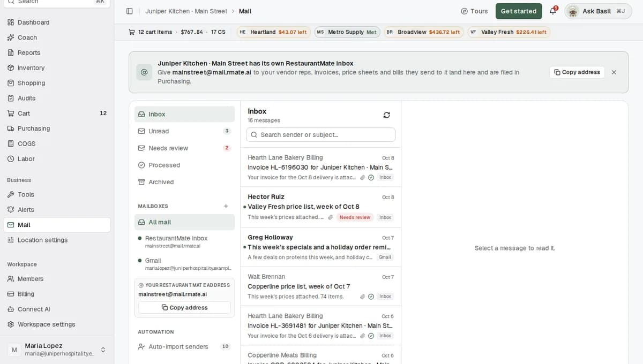Show Archived messages folder
The height and width of the screenshot is (364, 643).
[184, 182]
